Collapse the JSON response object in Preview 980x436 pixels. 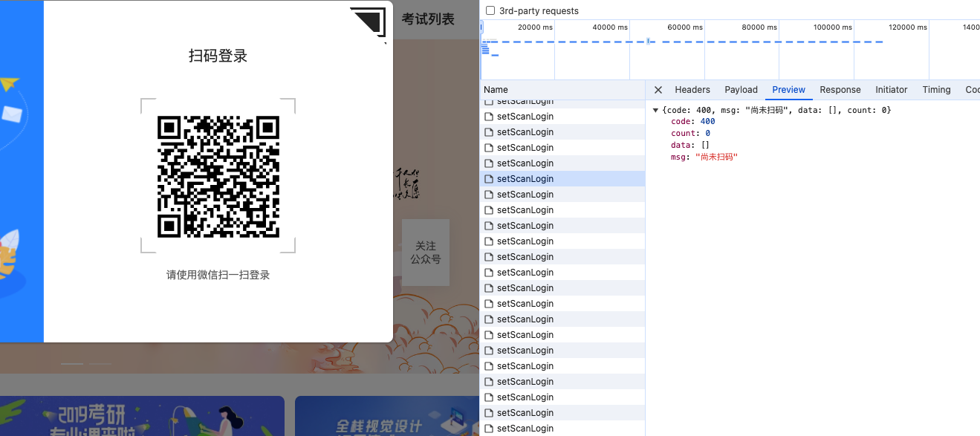point(655,110)
